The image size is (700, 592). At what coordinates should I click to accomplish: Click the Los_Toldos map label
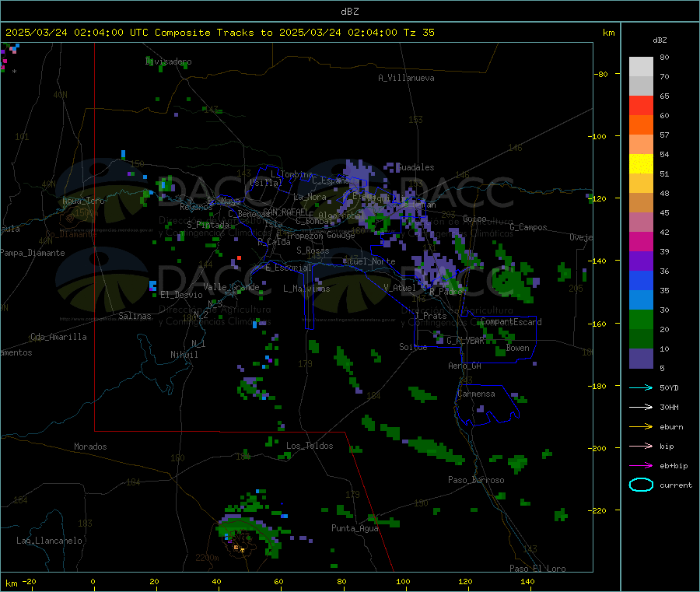310,446
